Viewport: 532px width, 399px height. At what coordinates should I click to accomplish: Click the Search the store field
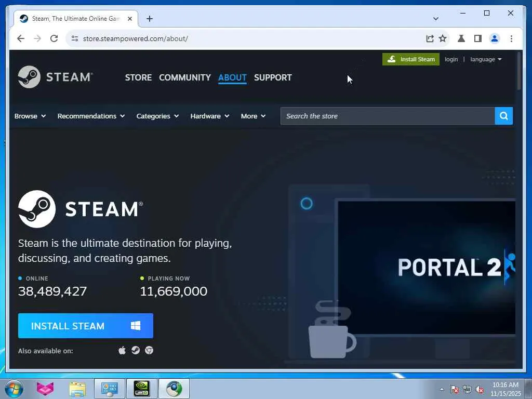(x=388, y=116)
